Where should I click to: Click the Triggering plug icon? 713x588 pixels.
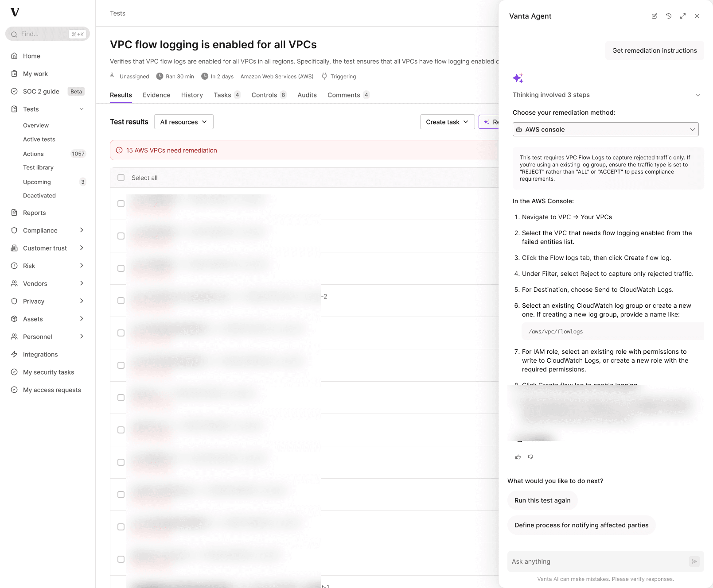click(324, 76)
